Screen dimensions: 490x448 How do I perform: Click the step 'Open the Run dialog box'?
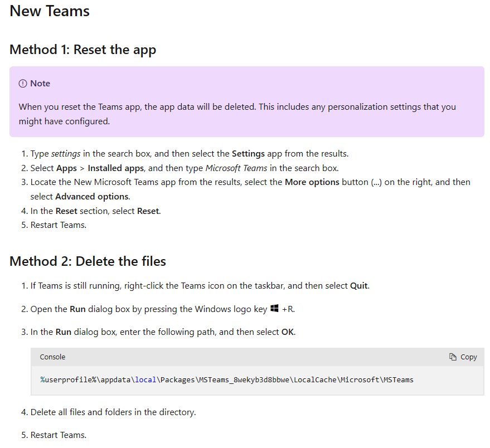[x=163, y=309]
